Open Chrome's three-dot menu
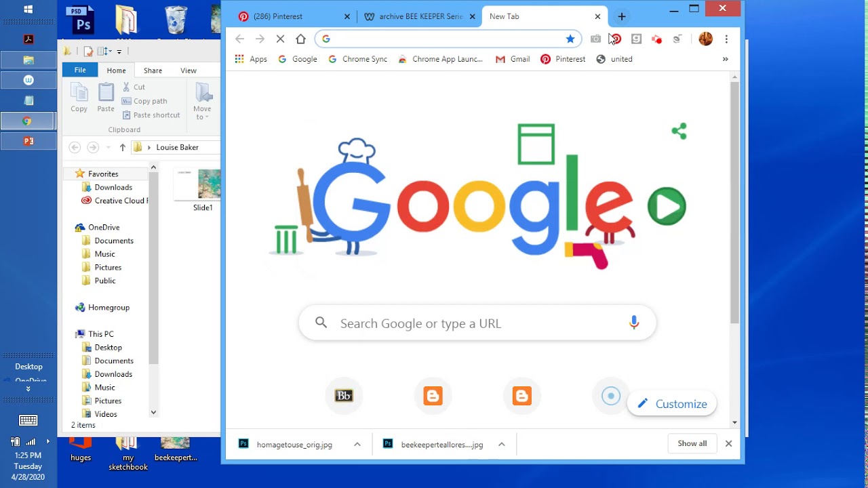Viewport: 868px width, 488px height. (726, 39)
